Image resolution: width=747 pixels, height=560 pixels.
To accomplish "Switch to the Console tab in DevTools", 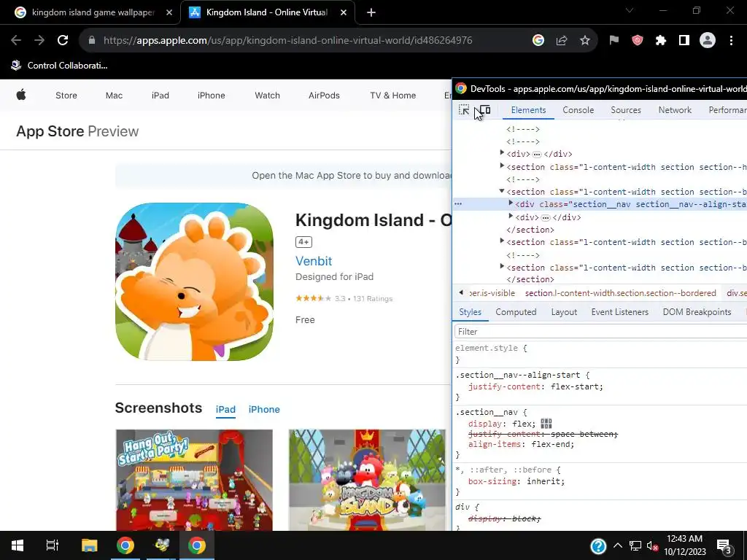I will [578, 110].
